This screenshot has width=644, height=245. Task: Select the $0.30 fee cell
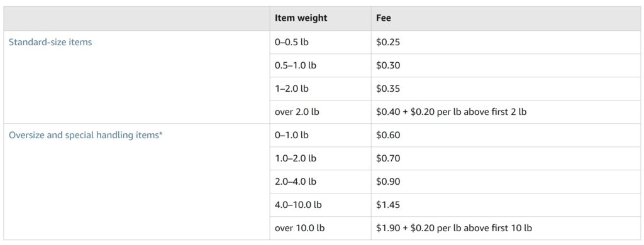[x=506, y=66]
